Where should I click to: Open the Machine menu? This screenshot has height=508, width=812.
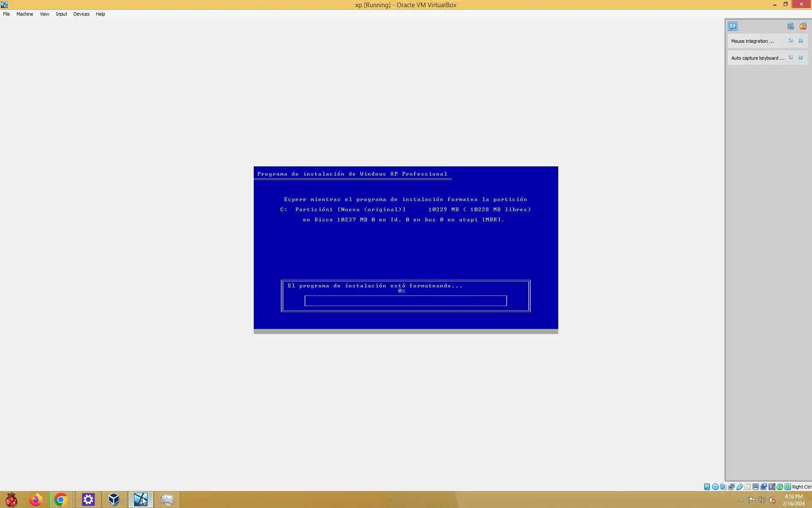tap(25, 14)
